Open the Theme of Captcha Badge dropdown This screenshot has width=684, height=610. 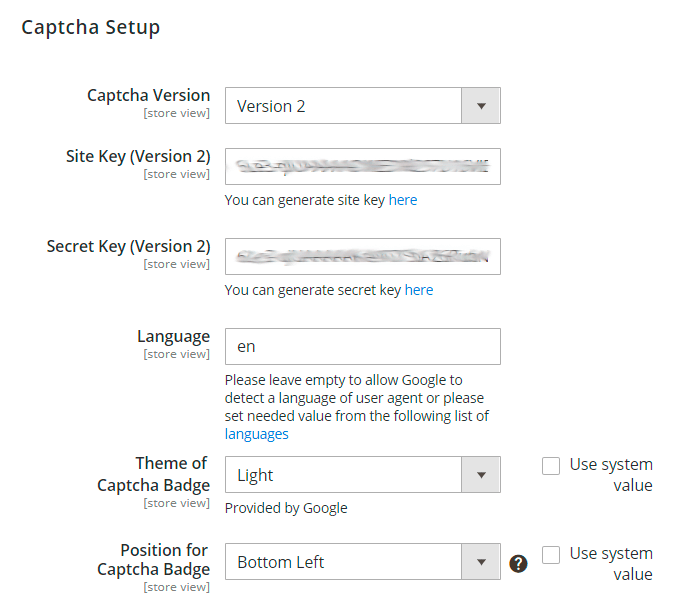[362, 475]
